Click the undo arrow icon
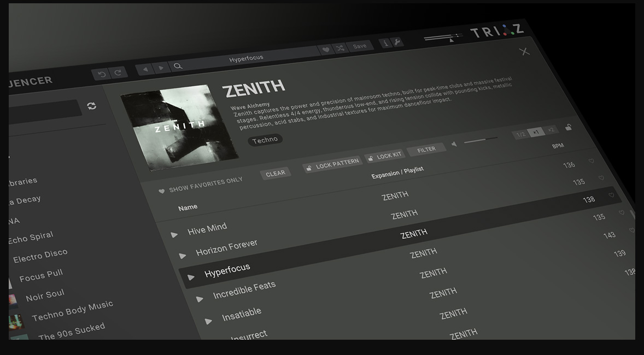644x355 pixels. (101, 74)
